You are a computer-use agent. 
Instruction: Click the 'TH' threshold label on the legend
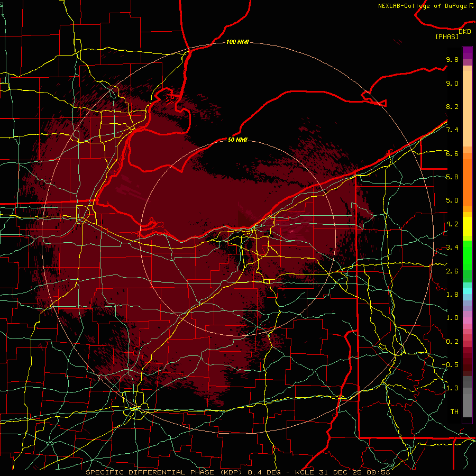coord(454,412)
